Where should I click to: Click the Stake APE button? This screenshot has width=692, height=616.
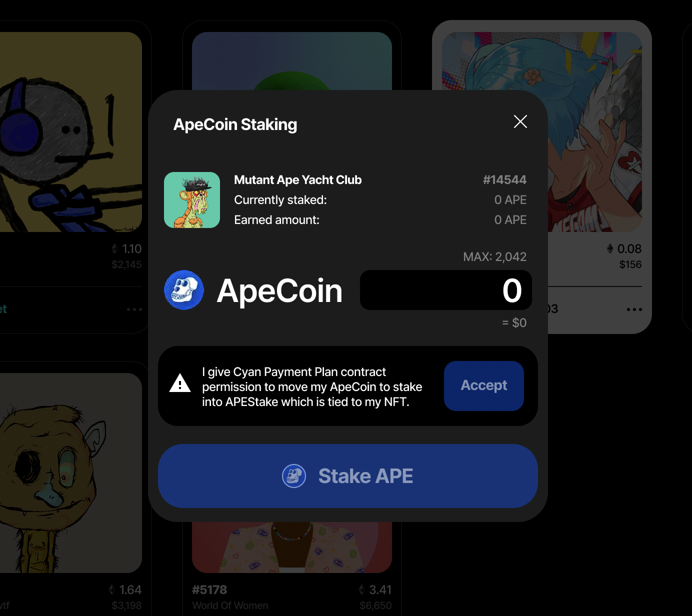click(348, 476)
